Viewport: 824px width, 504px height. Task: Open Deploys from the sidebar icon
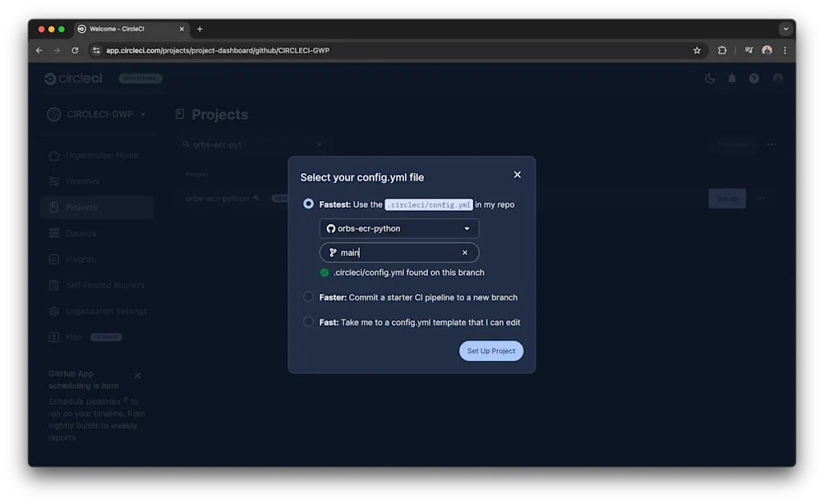coord(52,233)
